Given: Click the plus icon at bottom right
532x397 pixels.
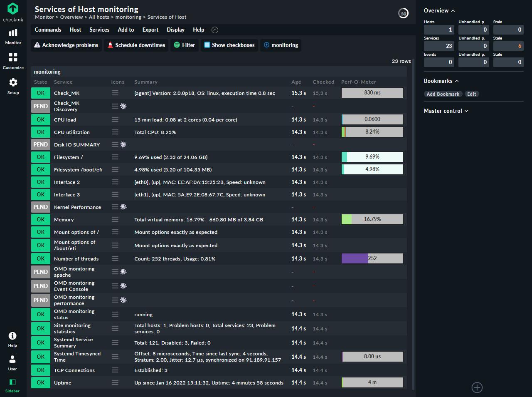Looking at the screenshot, I should (477, 387).
